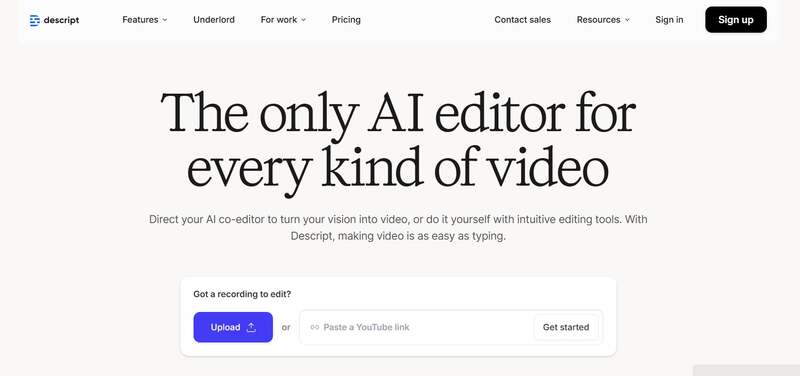Viewport: 800px width, 376px height.
Task: Click the black Sign up button
Action: coord(736,20)
